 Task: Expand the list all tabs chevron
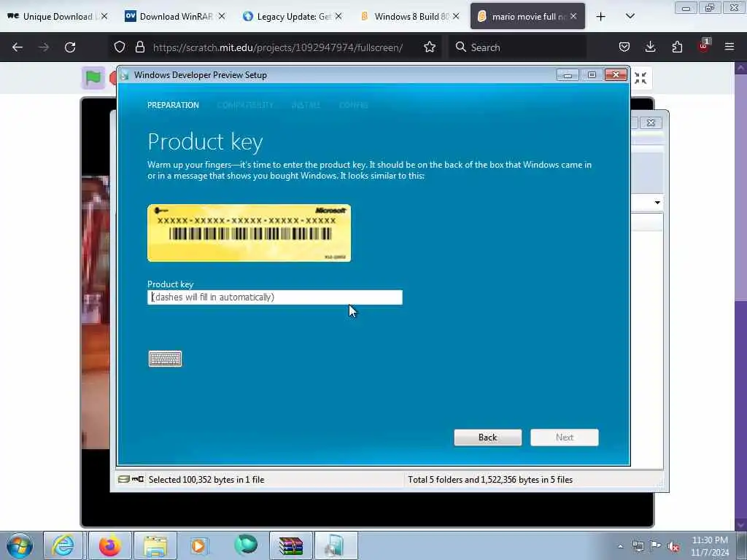click(630, 17)
